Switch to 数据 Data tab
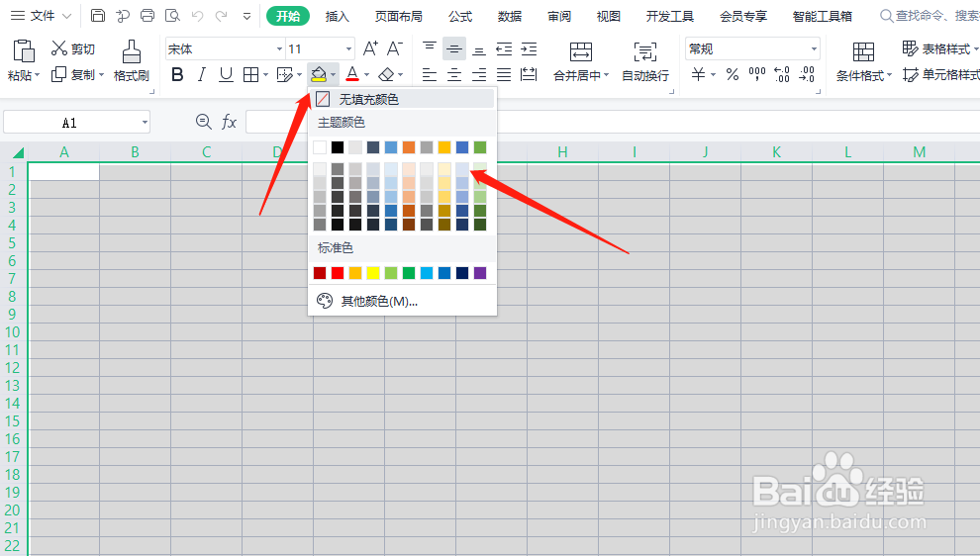 point(510,16)
